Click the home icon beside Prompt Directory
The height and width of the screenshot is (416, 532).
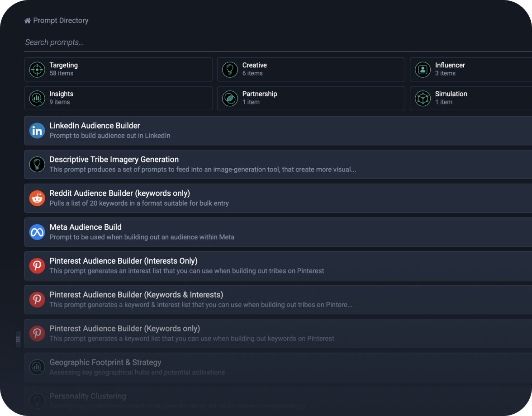click(x=28, y=21)
